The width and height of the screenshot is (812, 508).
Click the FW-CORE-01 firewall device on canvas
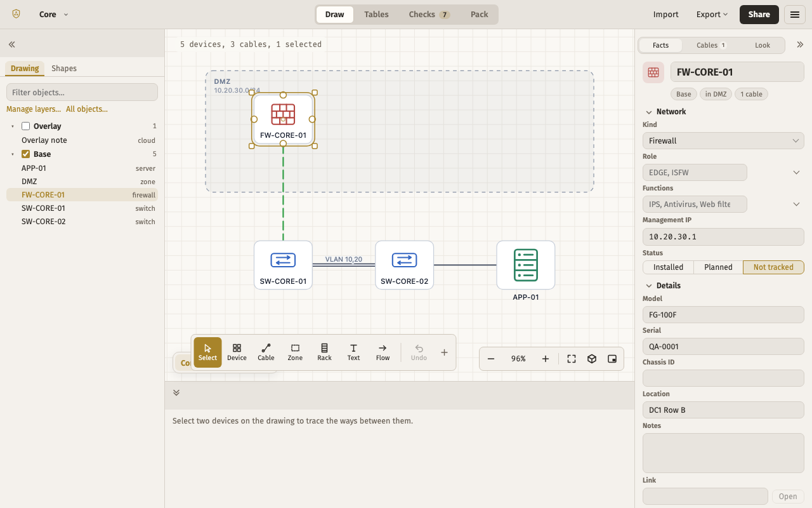pyautogui.click(x=283, y=119)
